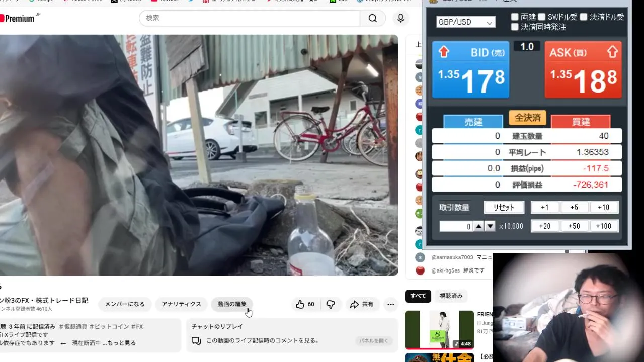Click the spread value 1.0
The height and width of the screenshot is (362, 644).
527,47
